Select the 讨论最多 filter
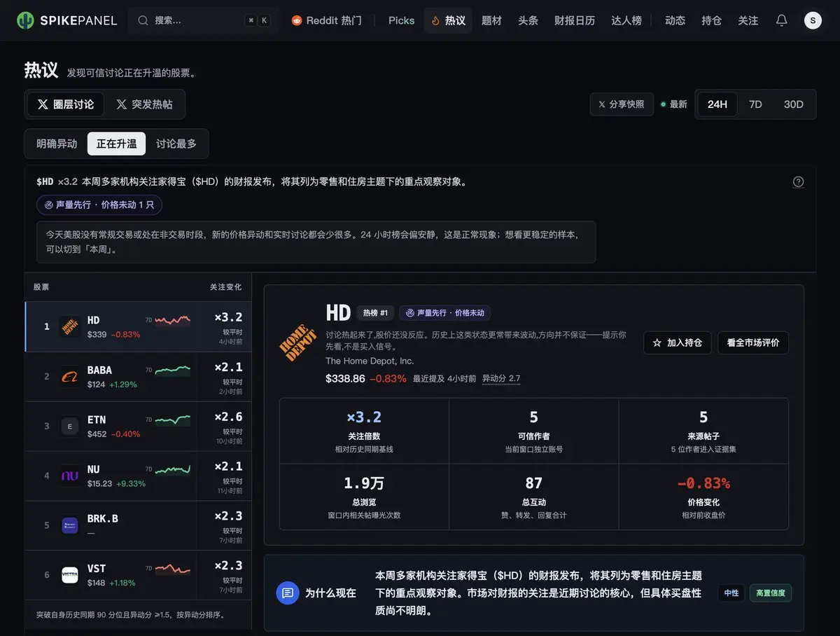Image resolution: width=840 pixels, height=636 pixels. (176, 144)
